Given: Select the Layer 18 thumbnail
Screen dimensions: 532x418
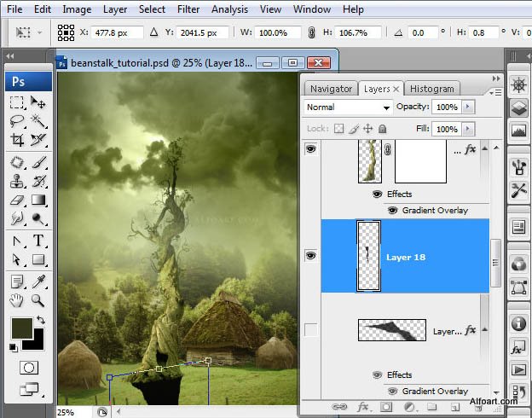Looking at the screenshot, I should pyautogui.click(x=367, y=255).
